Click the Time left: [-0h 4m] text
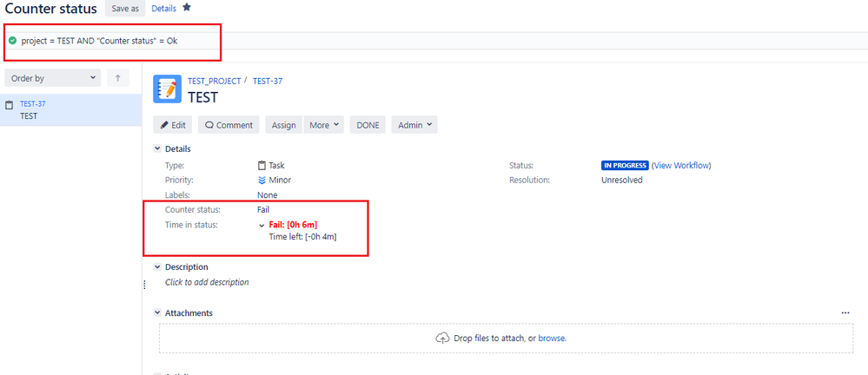The height and width of the screenshot is (375, 868). (x=303, y=237)
